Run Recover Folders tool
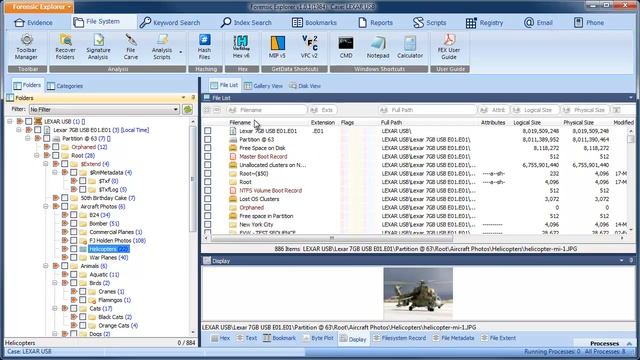Image resolution: width=640 pixels, height=360 pixels. (x=65, y=47)
